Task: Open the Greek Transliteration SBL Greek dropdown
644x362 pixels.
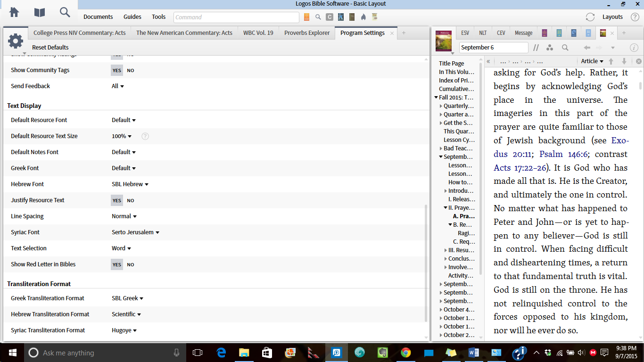Action: pyautogui.click(x=127, y=298)
